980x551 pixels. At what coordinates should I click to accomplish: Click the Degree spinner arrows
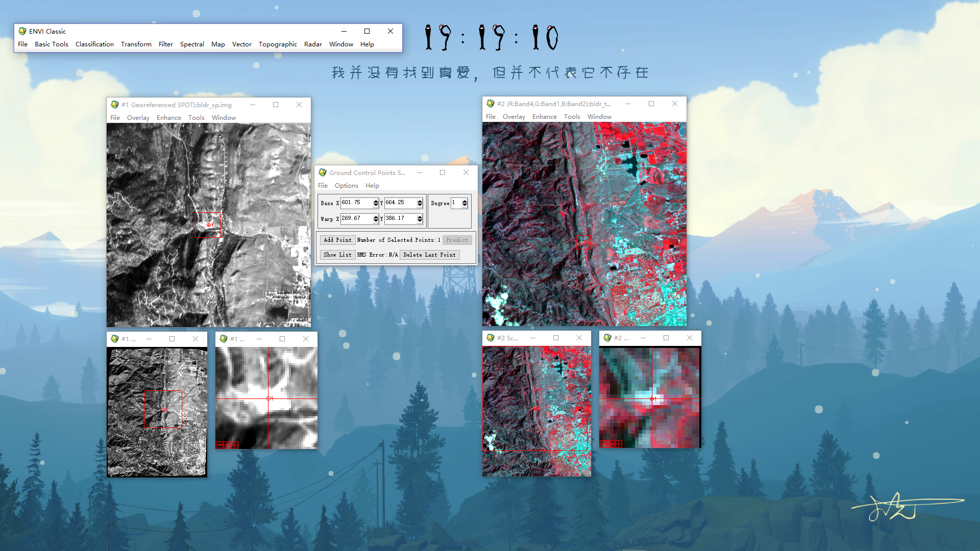[464, 203]
